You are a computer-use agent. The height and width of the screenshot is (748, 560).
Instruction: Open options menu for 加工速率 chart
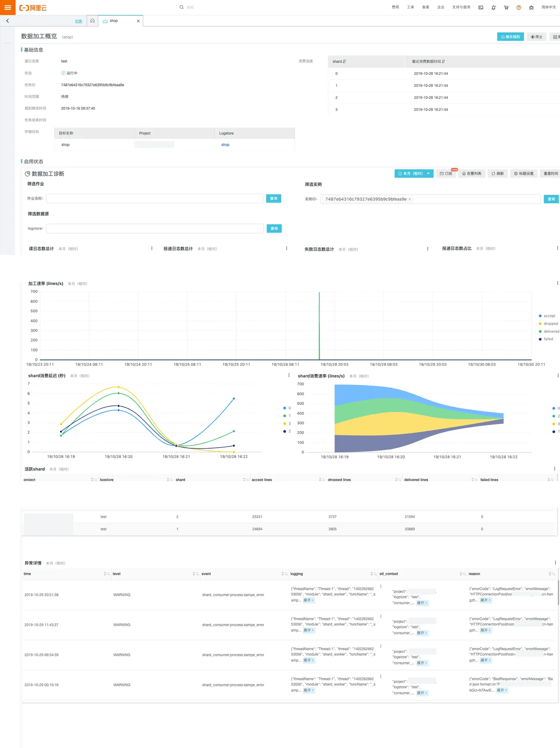pos(557,283)
